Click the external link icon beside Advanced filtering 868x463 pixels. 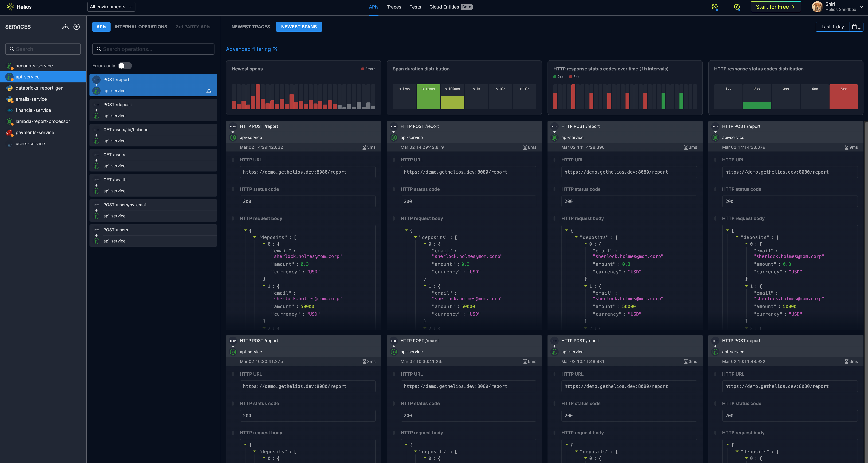pyautogui.click(x=275, y=49)
